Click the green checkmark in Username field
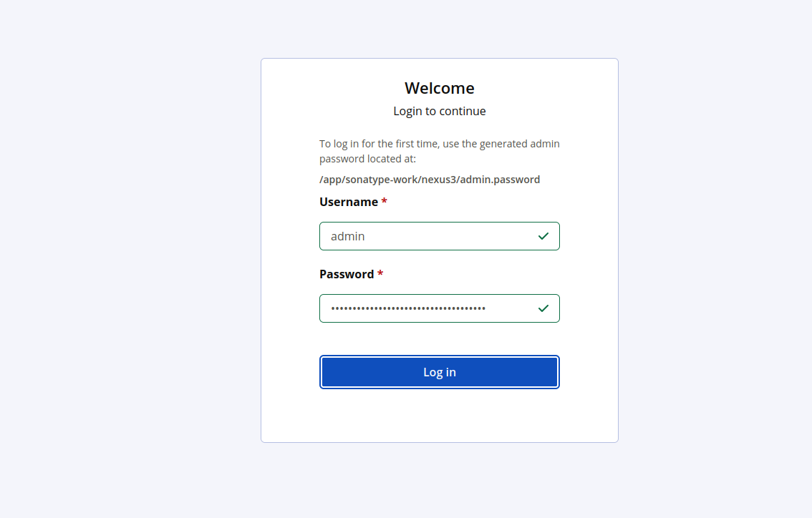 coord(543,236)
